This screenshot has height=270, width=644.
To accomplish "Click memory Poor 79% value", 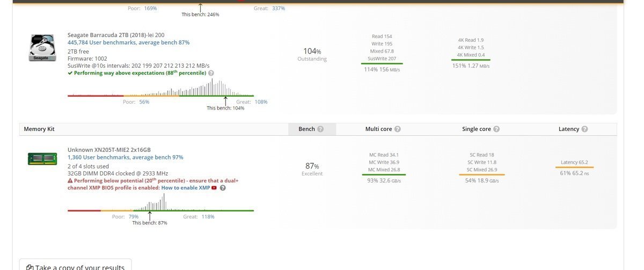I will [x=133, y=217].
